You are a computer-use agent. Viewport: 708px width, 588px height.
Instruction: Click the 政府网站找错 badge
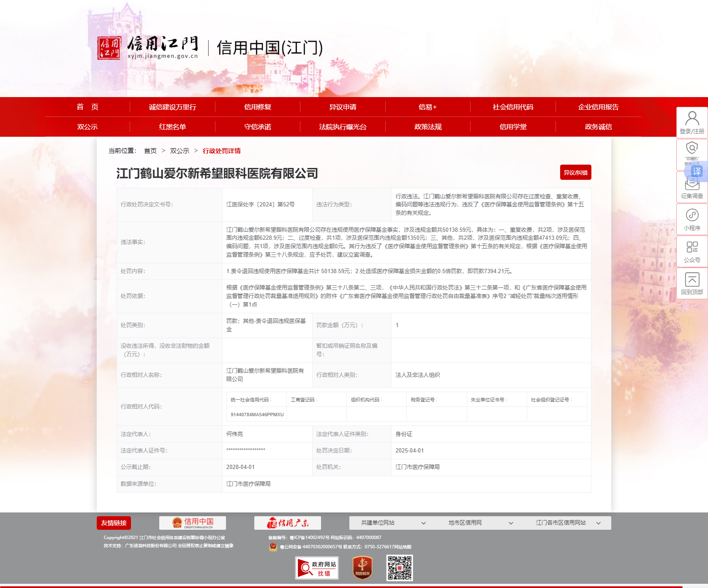pos(317,568)
